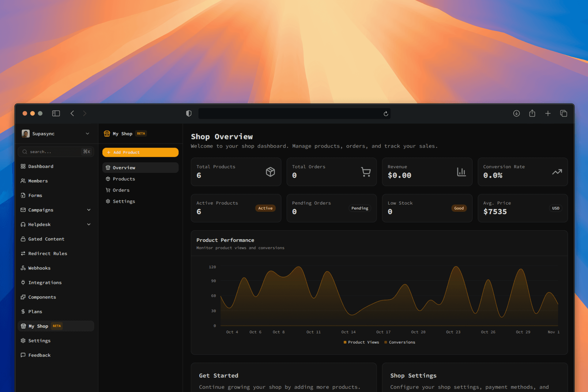Image resolution: width=588 pixels, height=392 pixels.
Task: Open a new tab with plus icon
Action: (548, 113)
